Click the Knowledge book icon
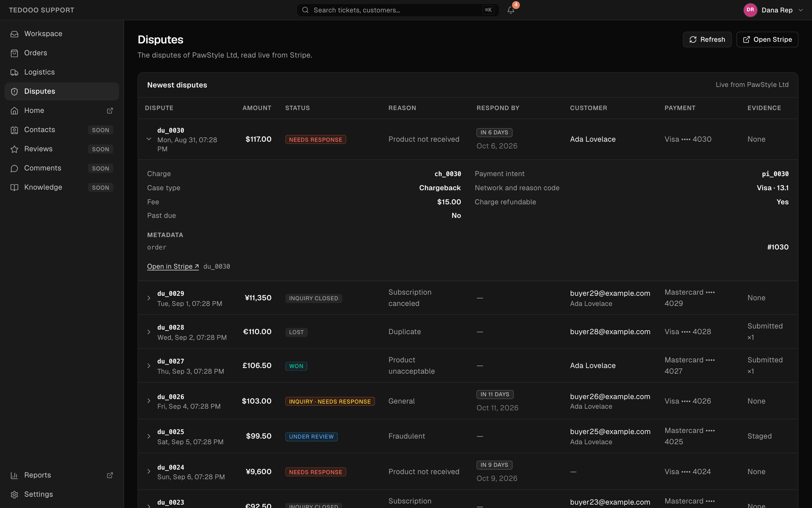 pyautogui.click(x=14, y=187)
